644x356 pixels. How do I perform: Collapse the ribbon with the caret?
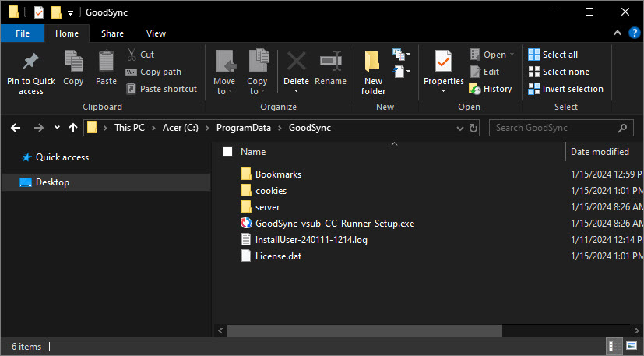(x=618, y=33)
